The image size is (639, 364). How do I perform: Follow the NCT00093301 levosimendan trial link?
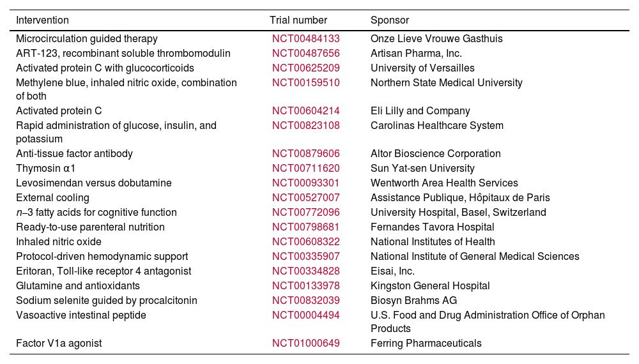pyautogui.click(x=305, y=183)
